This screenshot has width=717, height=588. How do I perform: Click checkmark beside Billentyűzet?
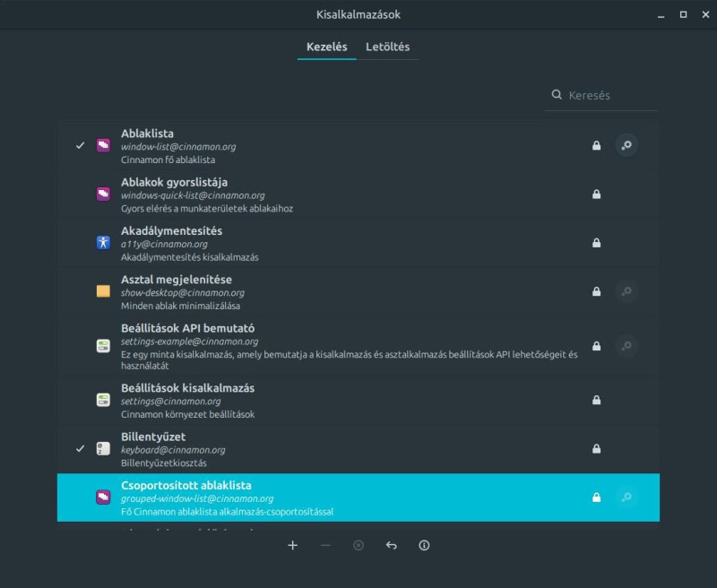(x=80, y=448)
